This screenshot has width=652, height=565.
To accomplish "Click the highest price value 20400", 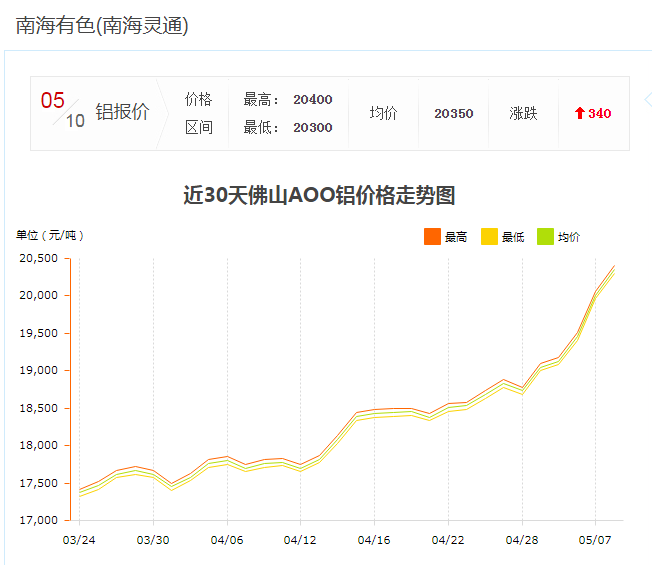I will [312, 100].
